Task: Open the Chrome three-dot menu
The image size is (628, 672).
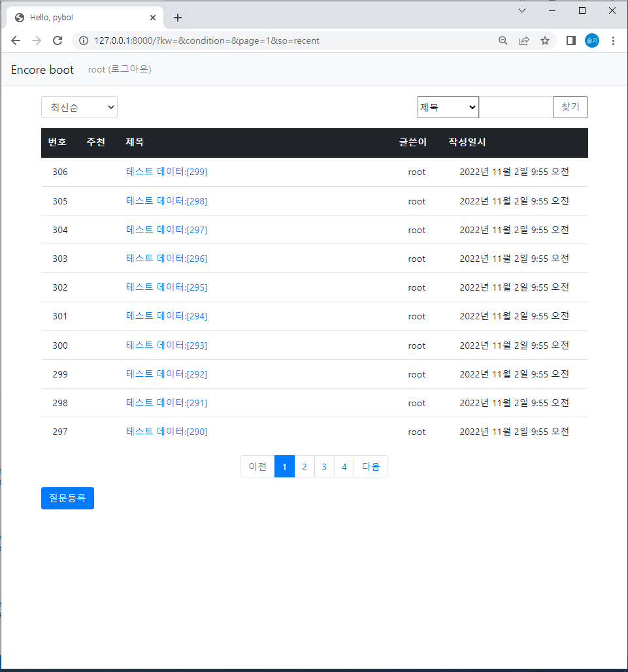Action: click(x=613, y=40)
